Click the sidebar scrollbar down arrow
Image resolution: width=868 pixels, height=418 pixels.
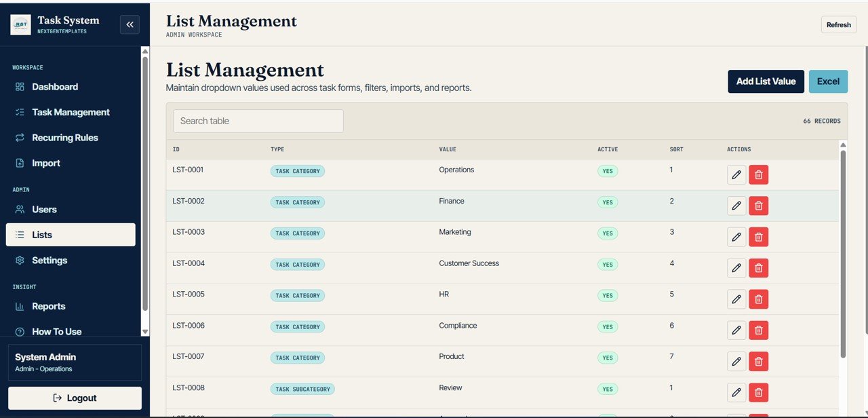(x=145, y=332)
